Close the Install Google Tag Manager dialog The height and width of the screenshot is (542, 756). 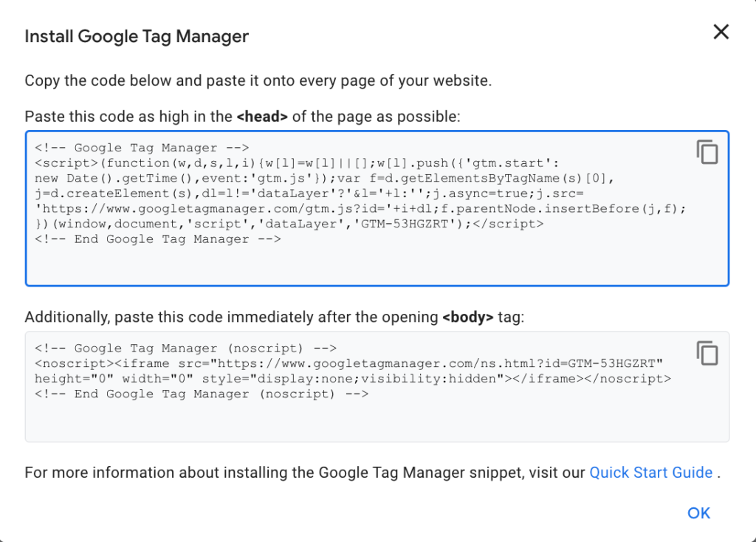[721, 32]
